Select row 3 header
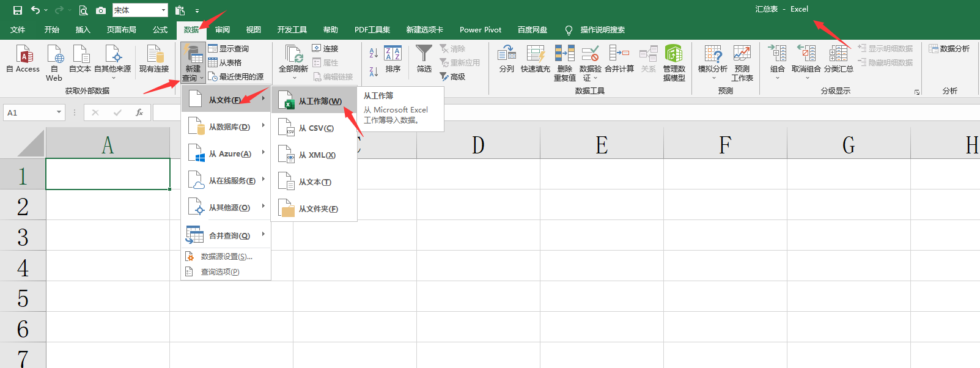Image resolution: width=980 pixels, height=368 pixels. [23, 235]
